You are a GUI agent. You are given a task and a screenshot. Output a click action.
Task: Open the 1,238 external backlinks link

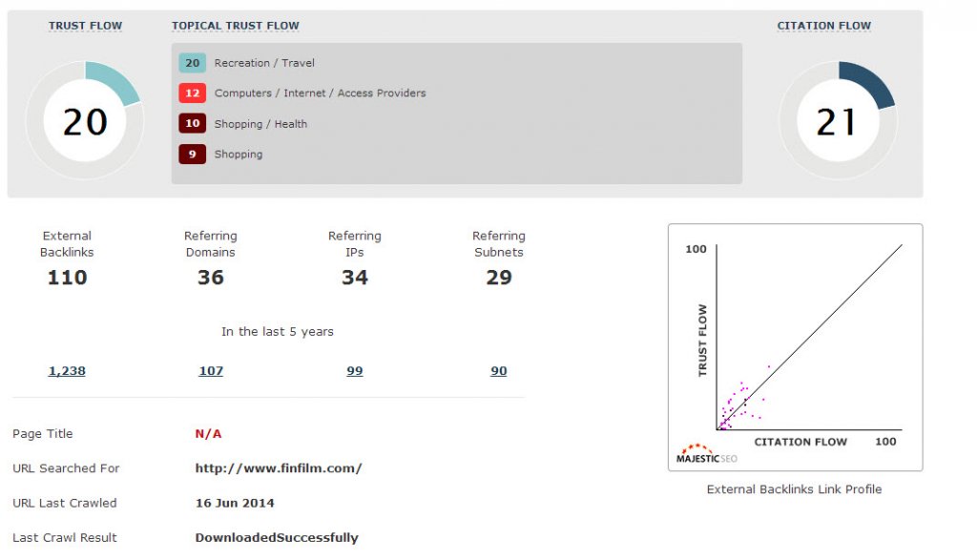click(x=67, y=371)
